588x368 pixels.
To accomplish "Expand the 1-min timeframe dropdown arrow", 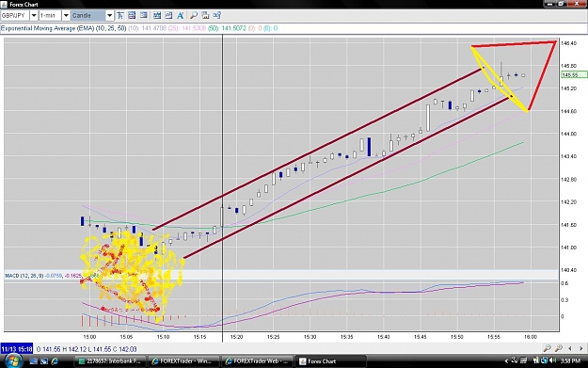I will [66, 15].
